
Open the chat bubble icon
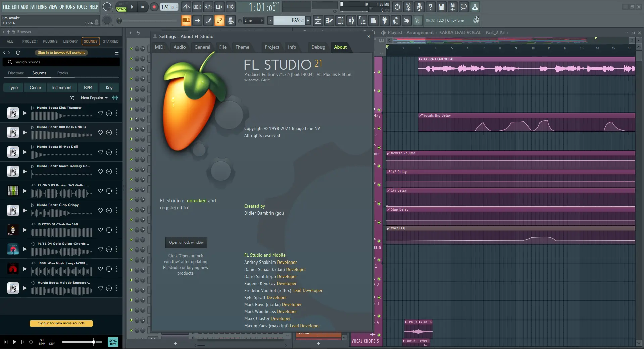coord(464,7)
